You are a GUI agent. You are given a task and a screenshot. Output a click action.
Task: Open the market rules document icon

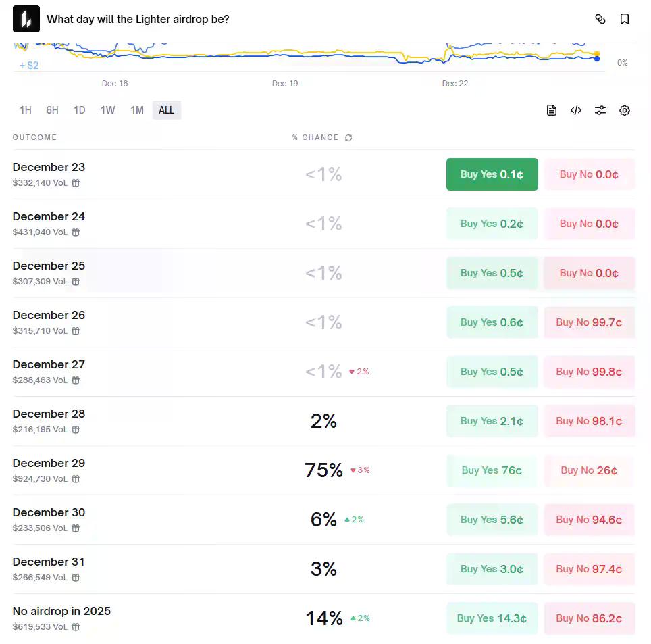(x=552, y=110)
